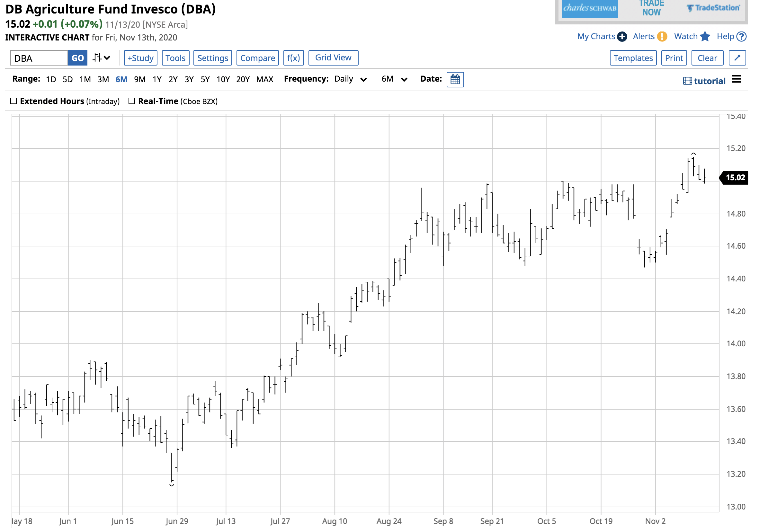Viewport: 759px width, 532px height.
Task: Open the Alerts link
Action: [x=644, y=36]
